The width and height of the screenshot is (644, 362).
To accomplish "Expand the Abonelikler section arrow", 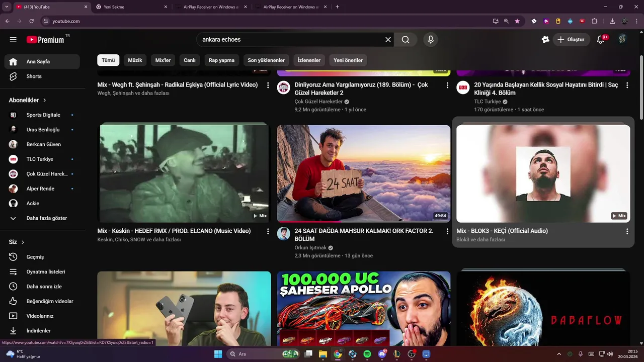I will click(x=45, y=100).
